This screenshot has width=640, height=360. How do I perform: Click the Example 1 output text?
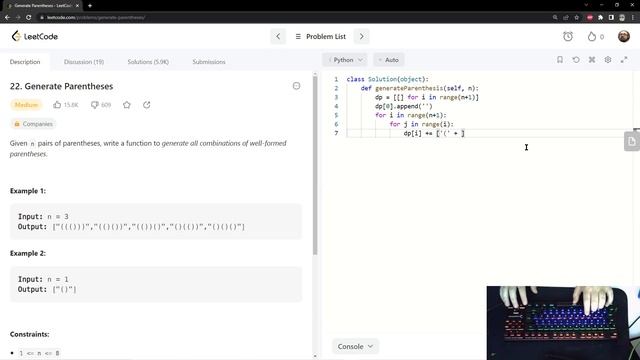tap(131, 227)
